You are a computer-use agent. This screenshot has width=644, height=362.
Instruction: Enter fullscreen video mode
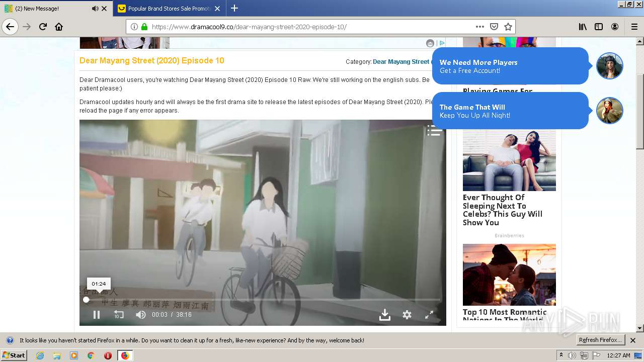pos(429,315)
